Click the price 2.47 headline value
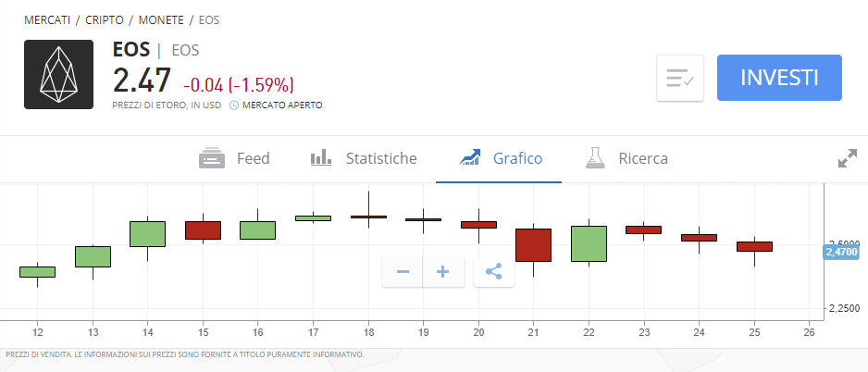Screen dimensions: 868x372 (x=143, y=81)
